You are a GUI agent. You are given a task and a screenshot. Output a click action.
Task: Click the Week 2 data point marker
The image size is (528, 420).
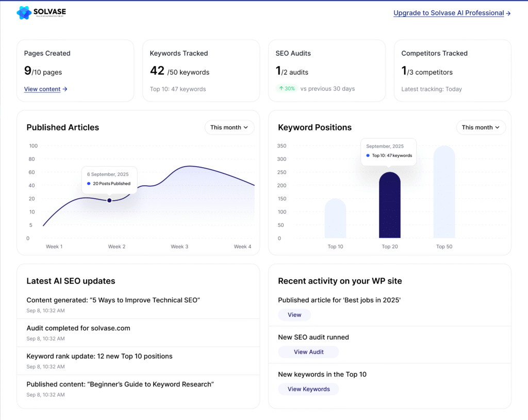(x=109, y=200)
